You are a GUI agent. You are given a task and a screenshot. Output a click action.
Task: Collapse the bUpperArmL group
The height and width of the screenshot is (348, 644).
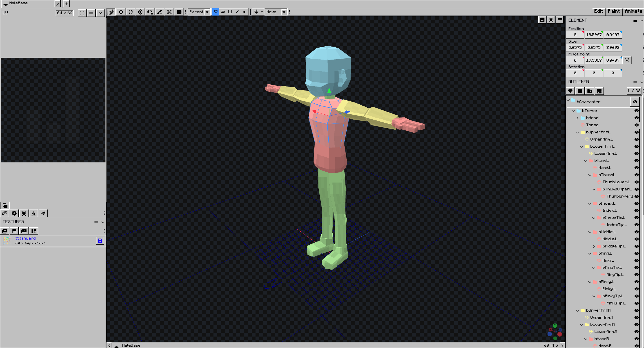pos(578,132)
